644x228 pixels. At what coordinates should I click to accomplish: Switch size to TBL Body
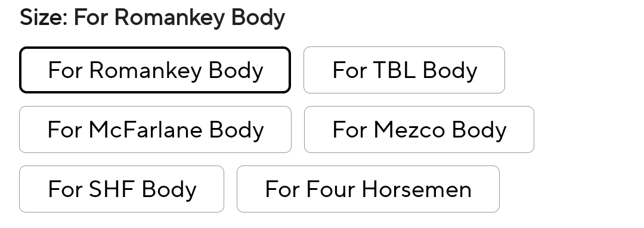pyautogui.click(x=404, y=70)
